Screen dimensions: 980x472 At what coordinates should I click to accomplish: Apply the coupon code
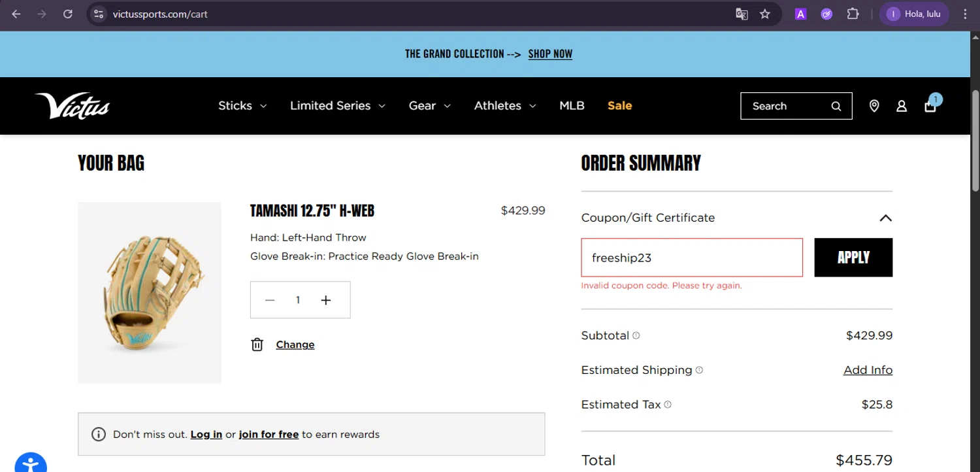point(853,258)
